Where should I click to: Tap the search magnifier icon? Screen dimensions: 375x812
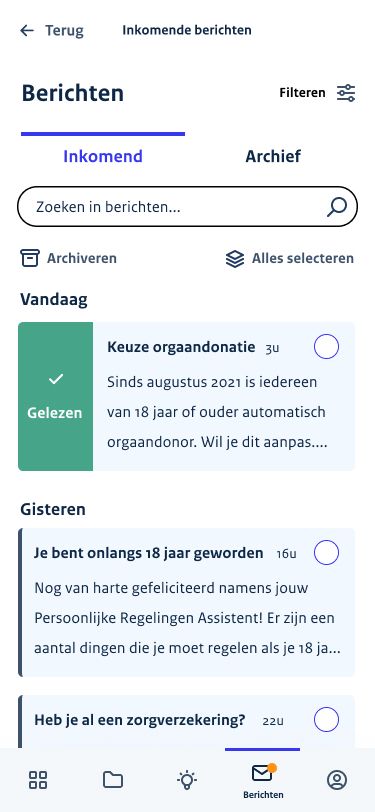coord(337,207)
